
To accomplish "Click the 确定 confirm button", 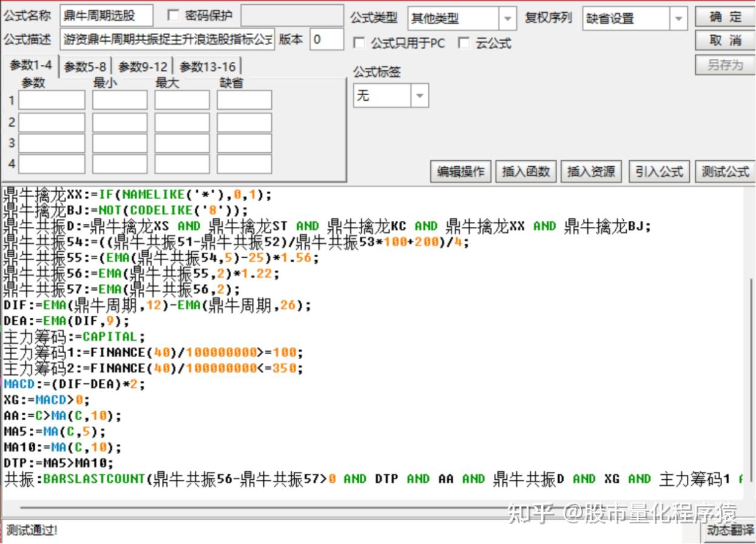I will [x=724, y=17].
